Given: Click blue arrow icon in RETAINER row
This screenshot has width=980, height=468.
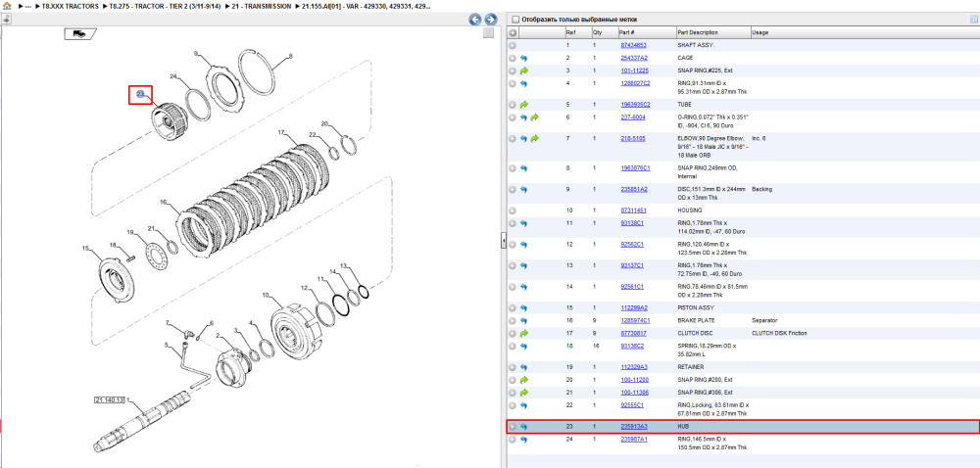Looking at the screenshot, I should (x=523, y=367).
